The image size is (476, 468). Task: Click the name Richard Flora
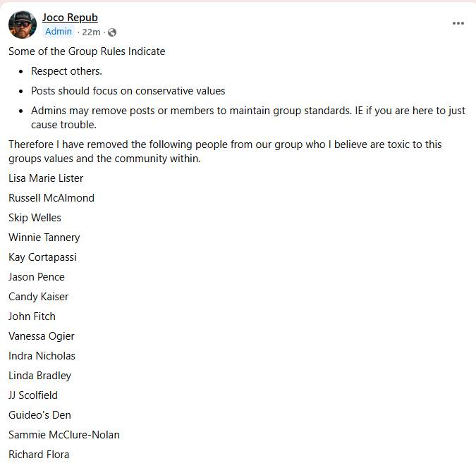click(39, 455)
